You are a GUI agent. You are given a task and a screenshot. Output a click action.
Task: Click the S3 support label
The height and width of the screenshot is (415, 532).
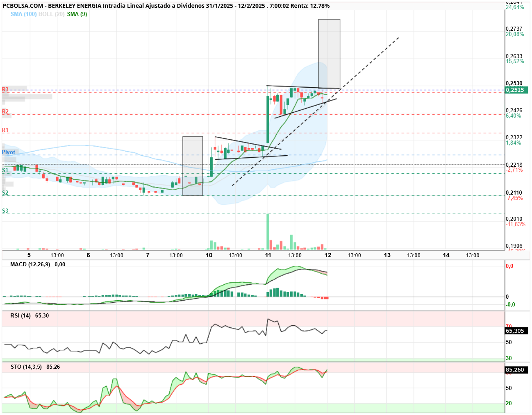[x=5, y=211]
